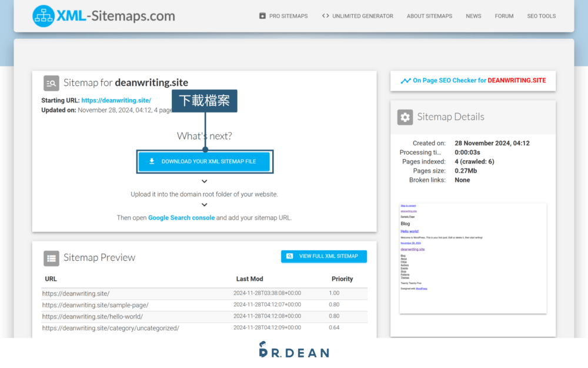Image resolution: width=588 pixels, height=368 pixels.
Task: Click the Sitemap Details heading
Action: click(450, 117)
